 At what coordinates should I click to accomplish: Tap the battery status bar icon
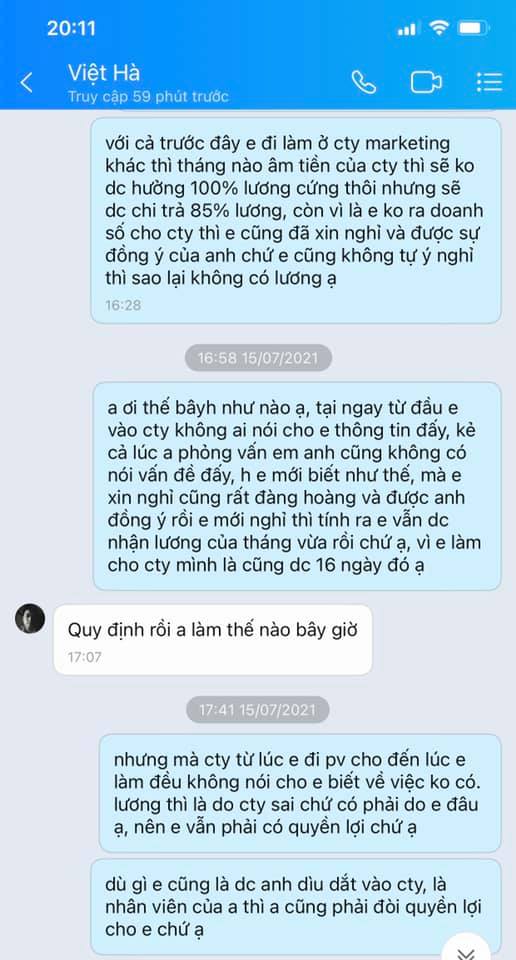point(473,28)
